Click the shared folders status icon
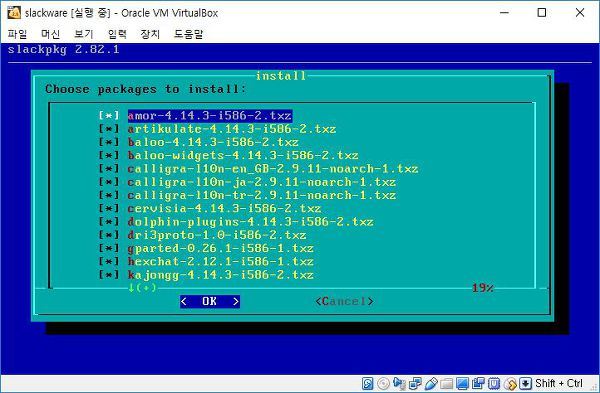 447,383
